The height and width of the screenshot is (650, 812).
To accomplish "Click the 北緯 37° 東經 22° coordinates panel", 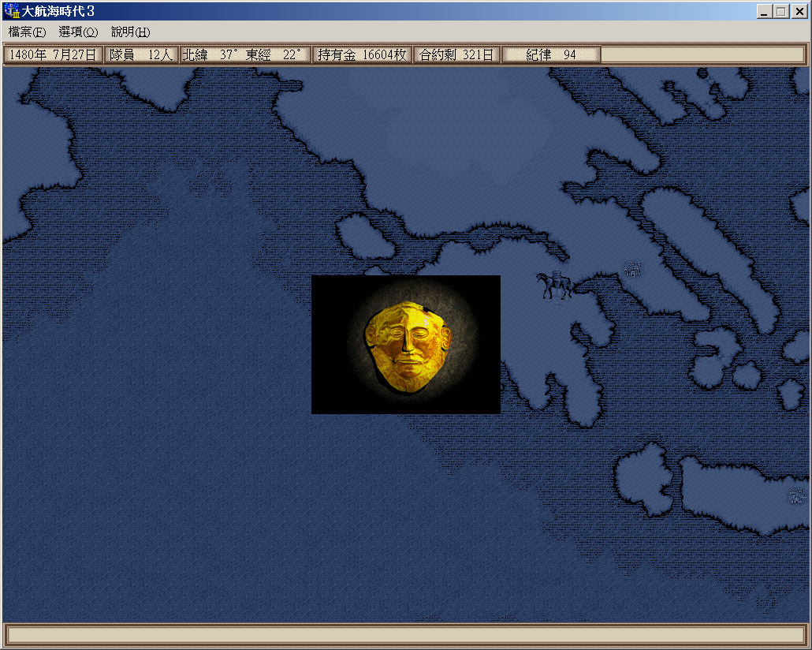I will click(244, 54).
